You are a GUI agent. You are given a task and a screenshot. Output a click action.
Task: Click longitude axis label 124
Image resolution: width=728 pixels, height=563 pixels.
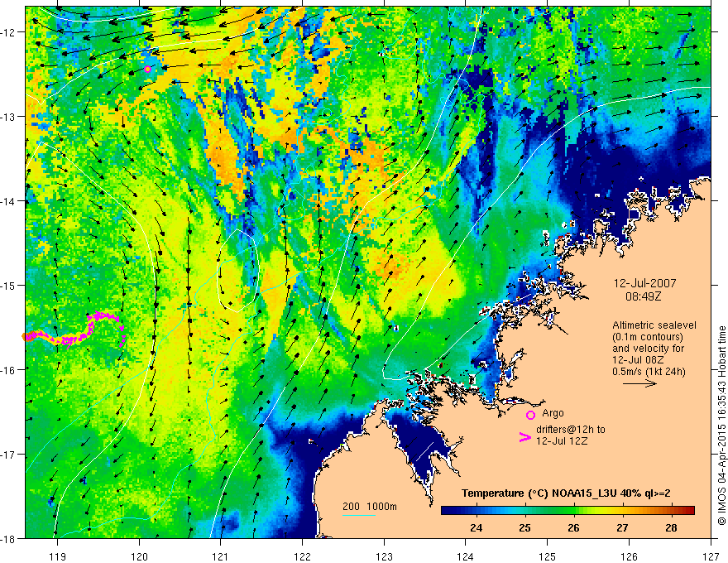tap(465, 556)
